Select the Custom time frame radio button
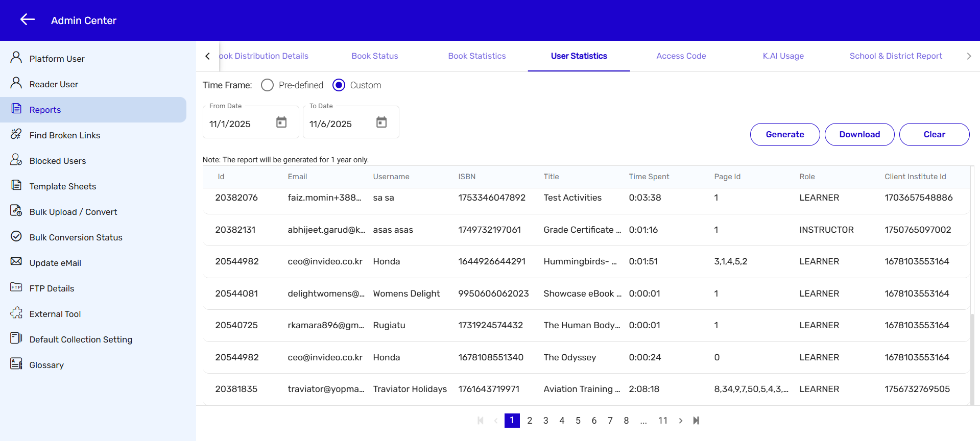This screenshot has height=441, width=980. tap(339, 85)
